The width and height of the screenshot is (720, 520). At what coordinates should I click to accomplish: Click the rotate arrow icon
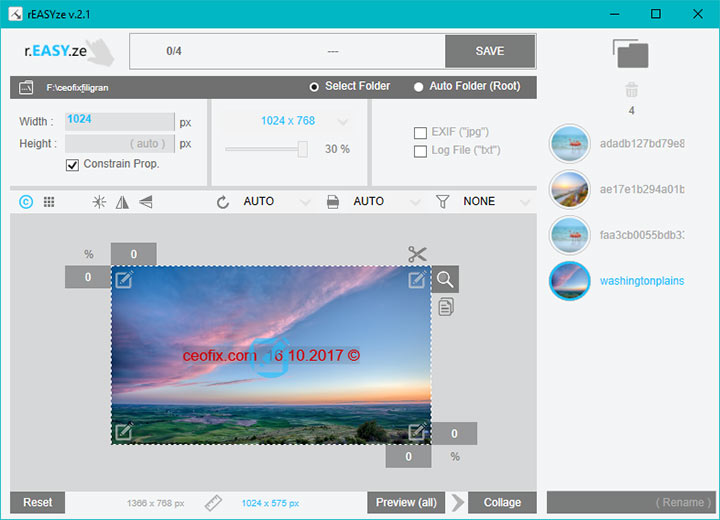pos(223,202)
